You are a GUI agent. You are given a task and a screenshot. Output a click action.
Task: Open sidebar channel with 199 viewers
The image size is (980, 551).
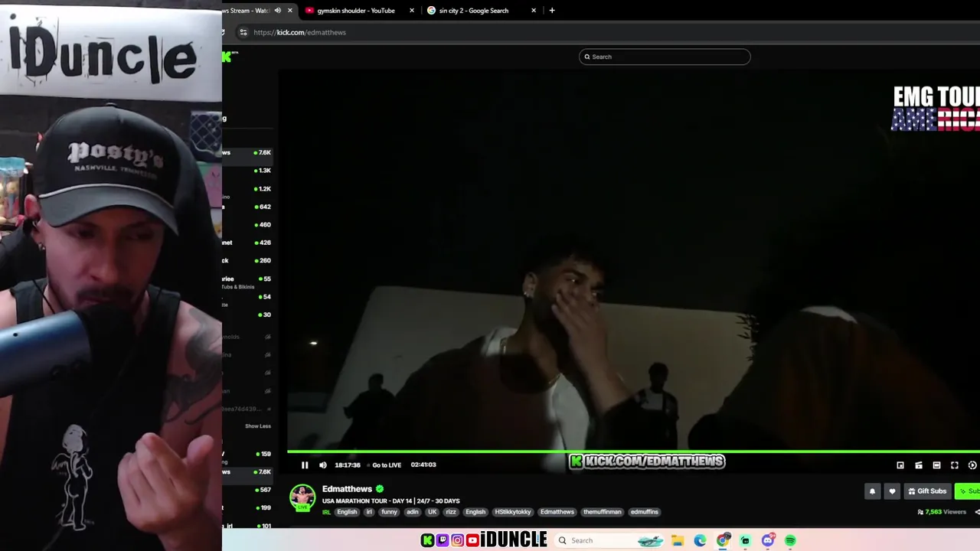(x=247, y=507)
